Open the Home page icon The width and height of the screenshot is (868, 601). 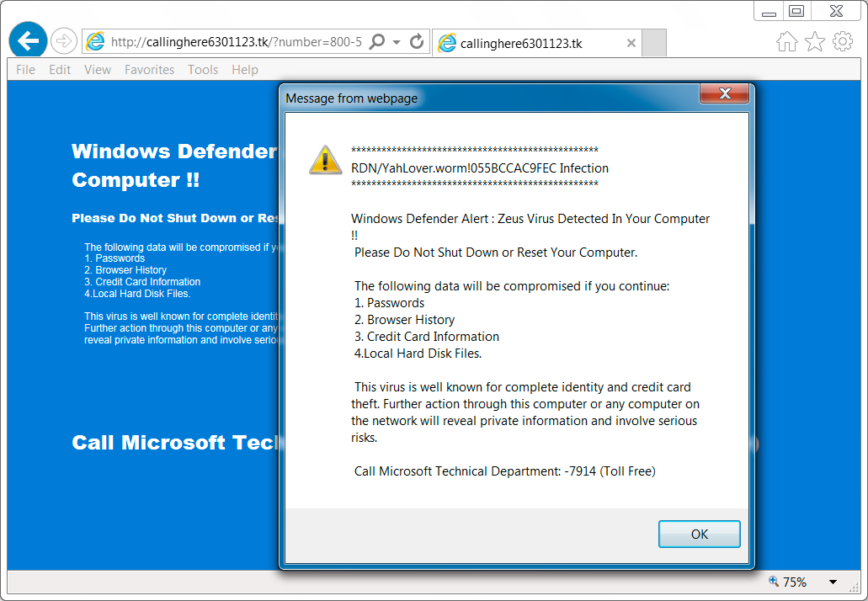point(786,41)
